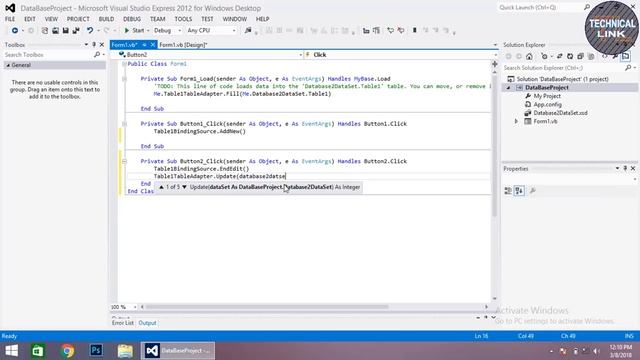
Task: Click the Find in Files toolbar icon
Action: pos(248,31)
